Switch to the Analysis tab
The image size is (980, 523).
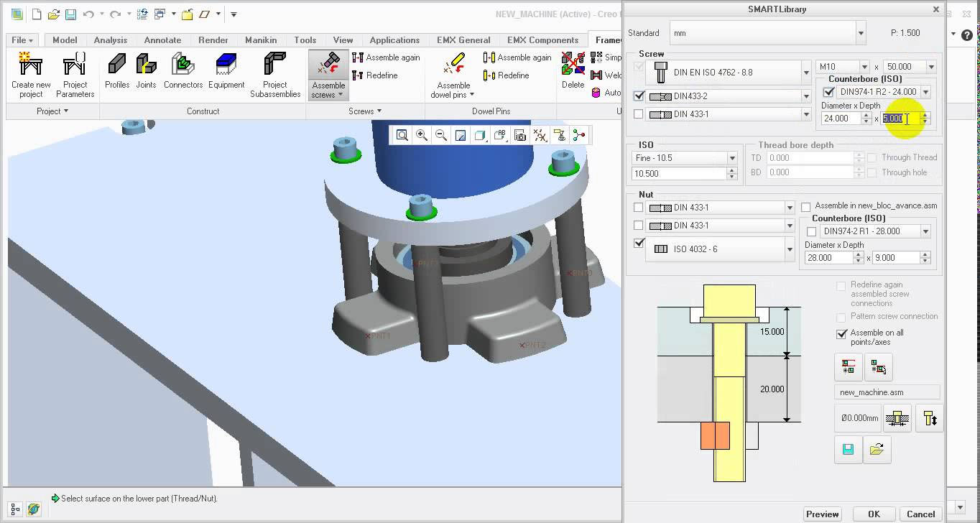click(x=111, y=40)
